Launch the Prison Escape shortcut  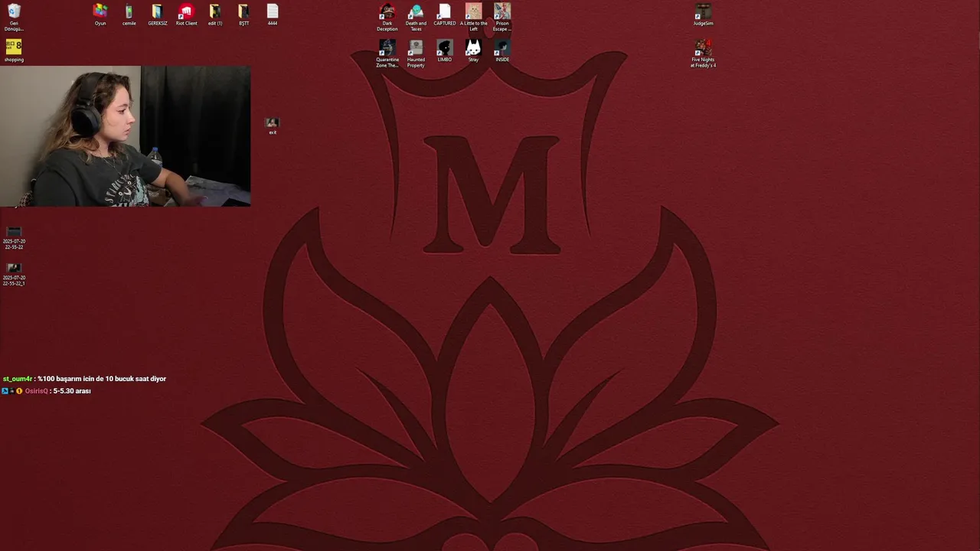tap(502, 17)
